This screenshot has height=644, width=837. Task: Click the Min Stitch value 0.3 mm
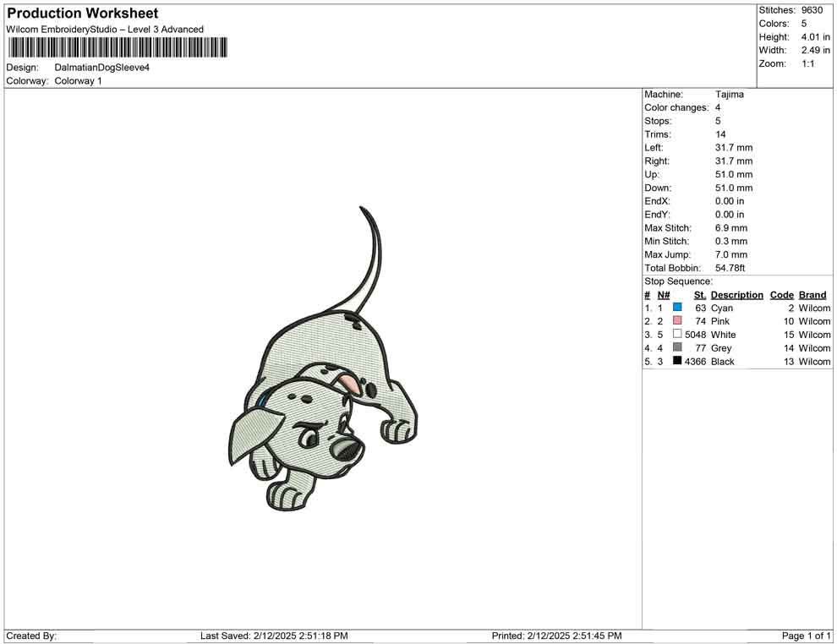point(730,241)
